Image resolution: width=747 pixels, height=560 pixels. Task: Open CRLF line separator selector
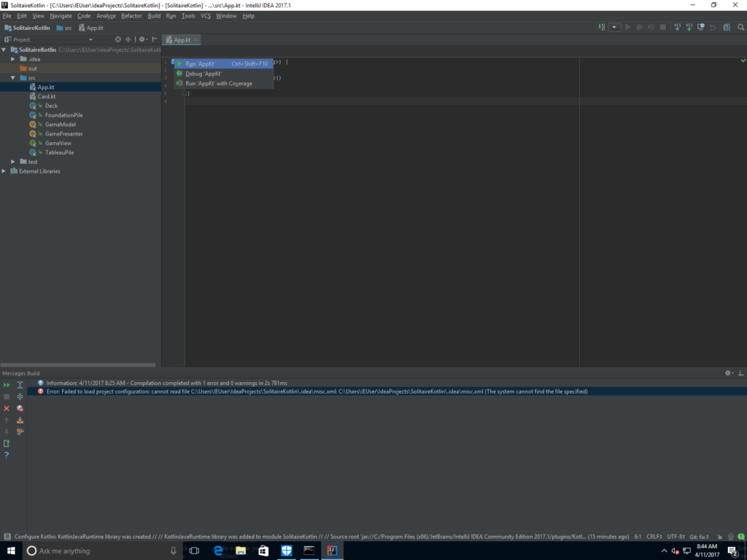pos(654,537)
